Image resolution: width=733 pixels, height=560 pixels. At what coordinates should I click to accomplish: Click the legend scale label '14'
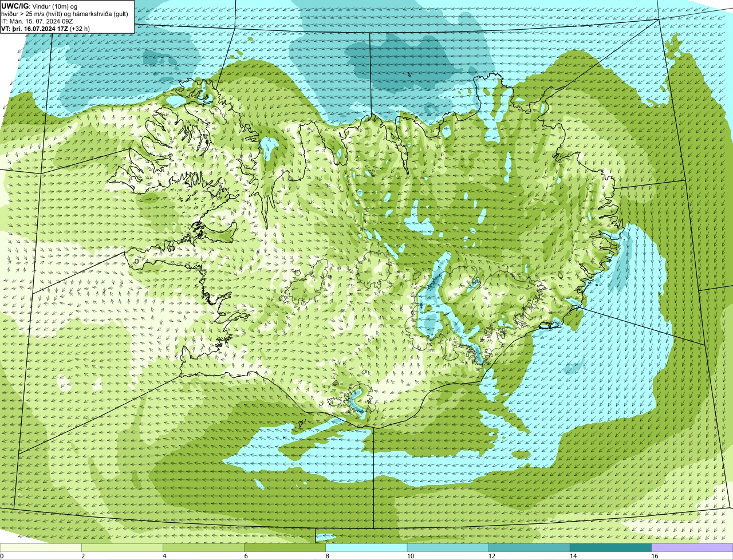coord(573,556)
